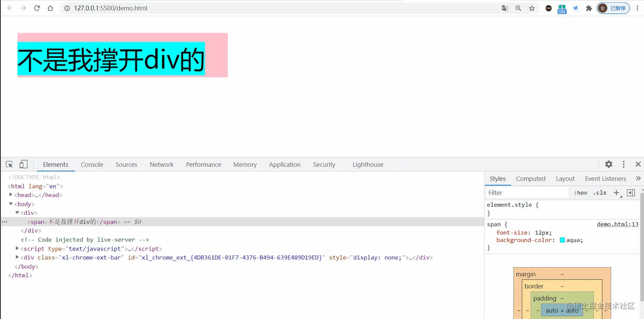Image resolution: width=644 pixels, height=319 pixels.
Task: Toggle the device toolbar icon
Action: pos(23,165)
